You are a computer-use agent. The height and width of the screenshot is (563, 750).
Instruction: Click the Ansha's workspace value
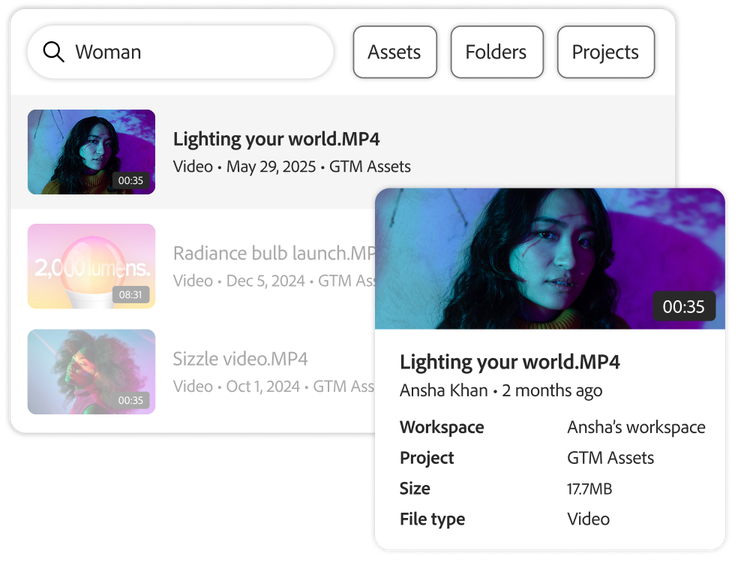[636, 427]
